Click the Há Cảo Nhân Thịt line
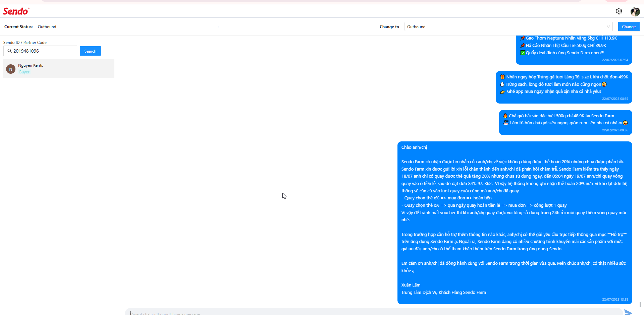This screenshot has height=315, width=644. click(563, 46)
